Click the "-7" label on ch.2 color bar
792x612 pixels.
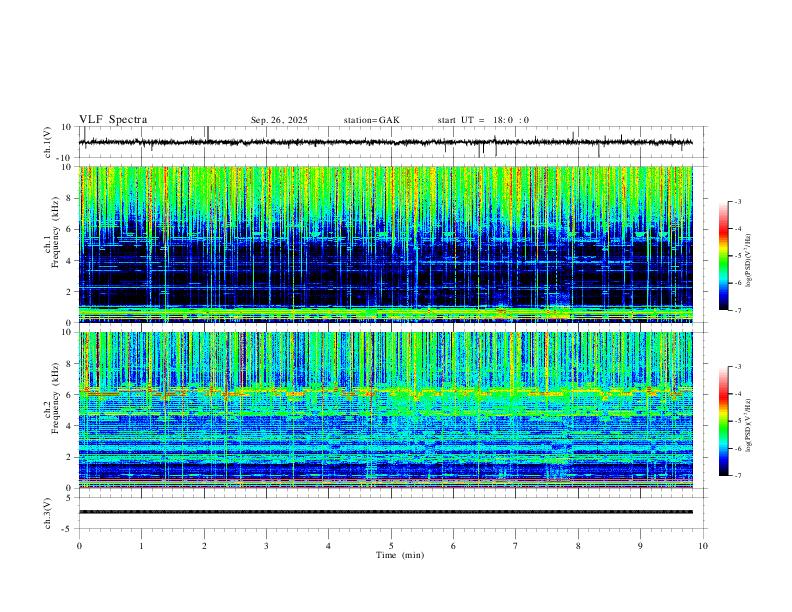pyautogui.click(x=738, y=476)
